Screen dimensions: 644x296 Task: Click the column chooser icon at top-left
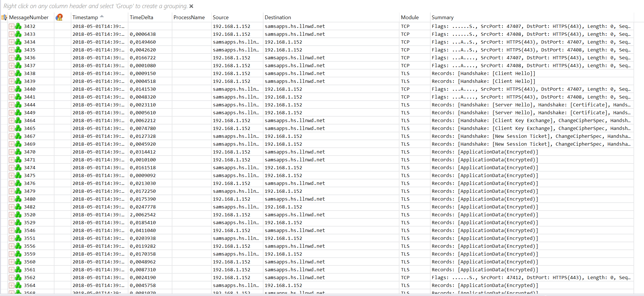tap(4, 17)
